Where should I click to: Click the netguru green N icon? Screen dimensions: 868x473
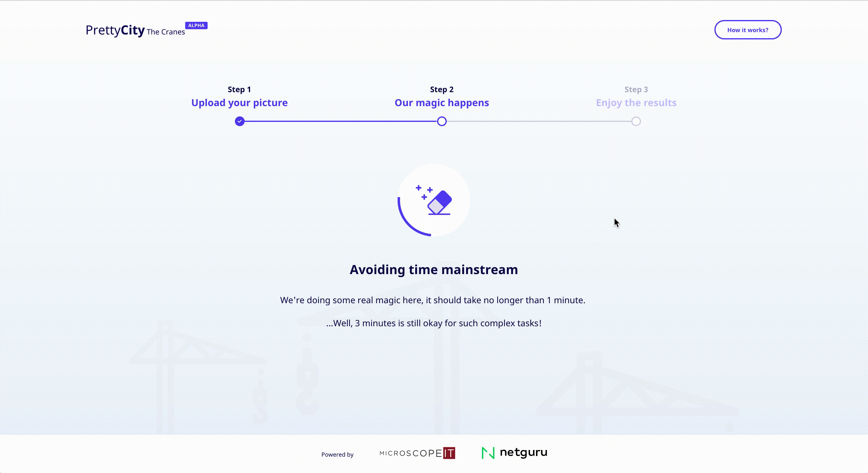(488, 453)
